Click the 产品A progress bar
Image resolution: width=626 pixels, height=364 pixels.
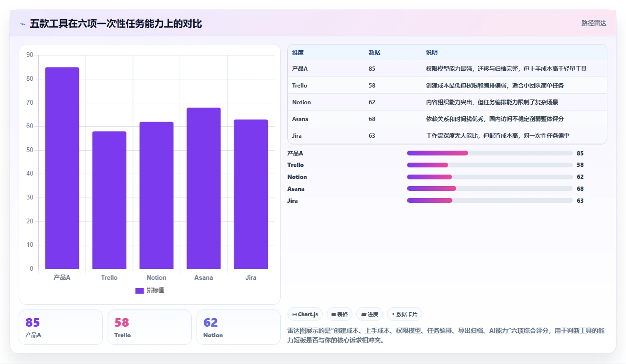(x=490, y=153)
